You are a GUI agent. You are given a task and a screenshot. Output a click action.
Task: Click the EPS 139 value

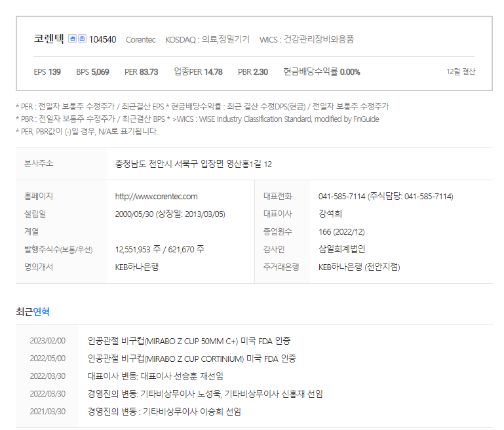click(x=47, y=72)
